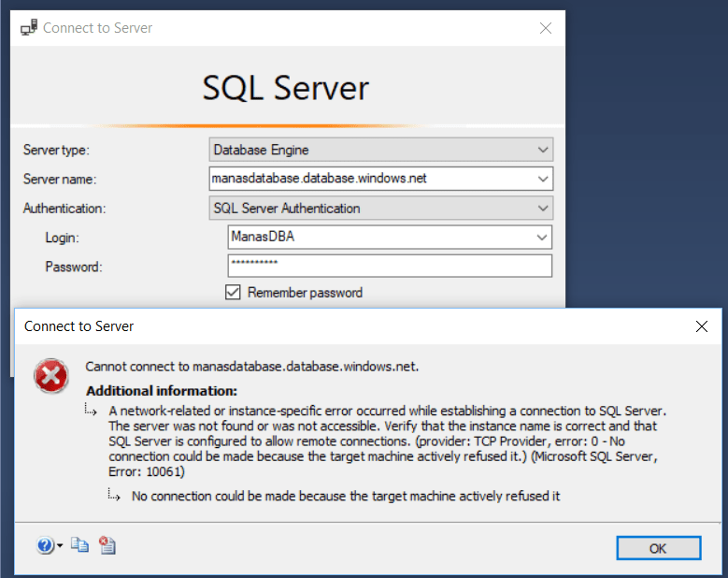
Task: Expand the Server name dropdown arrow
Action: pyautogui.click(x=543, y=179)
